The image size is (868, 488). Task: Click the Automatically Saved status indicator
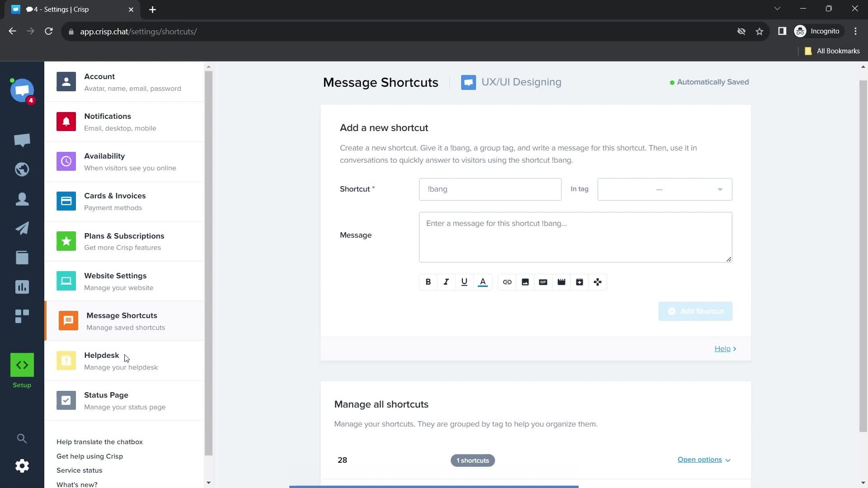[709, 82]
